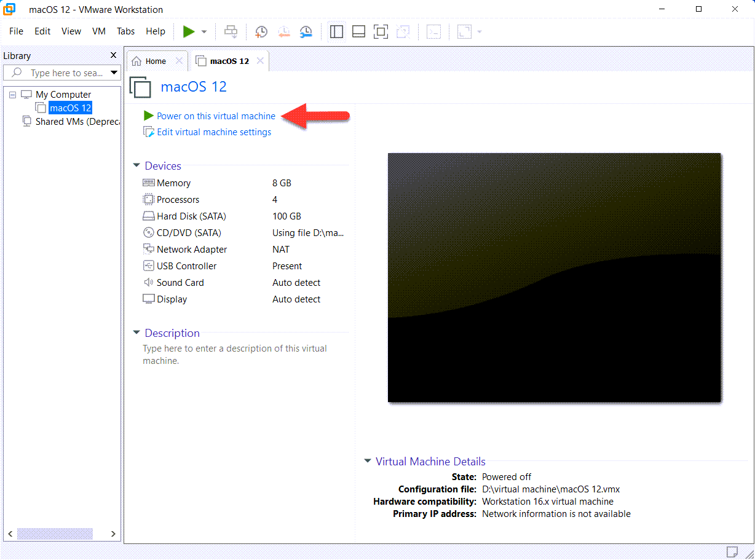Open the power options dropdown arrow
Image resolution: width=755 pixels, height=560 pixels.
pos(204,32)
